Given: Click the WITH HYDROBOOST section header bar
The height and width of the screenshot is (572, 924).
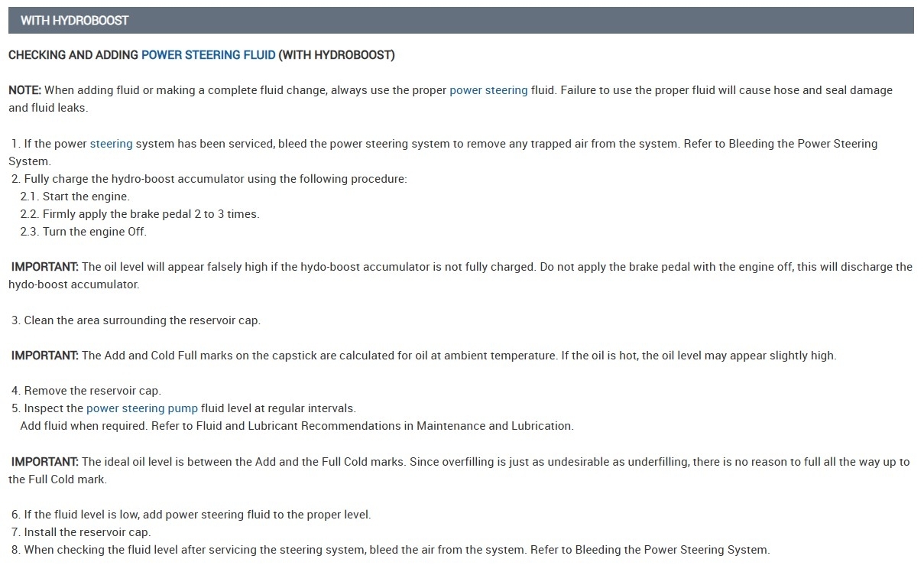Looking at the screenshot, I should pyautogui.click(x=461, y=21).
